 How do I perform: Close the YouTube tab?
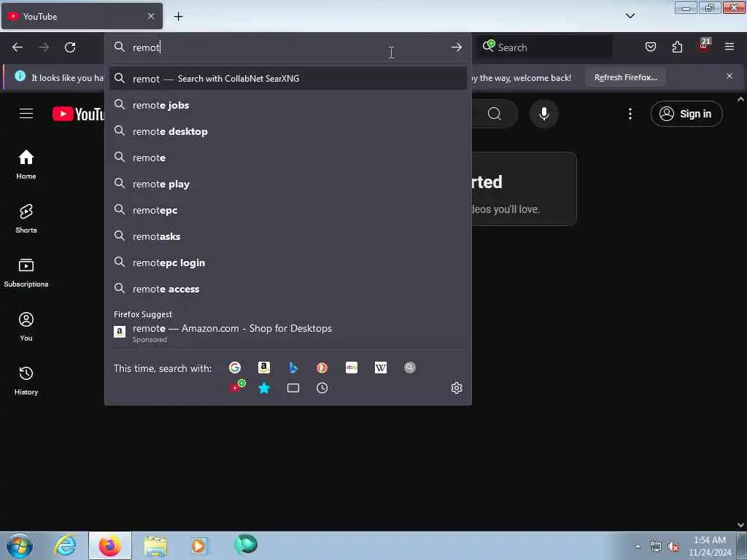click(x=151, y=17)
